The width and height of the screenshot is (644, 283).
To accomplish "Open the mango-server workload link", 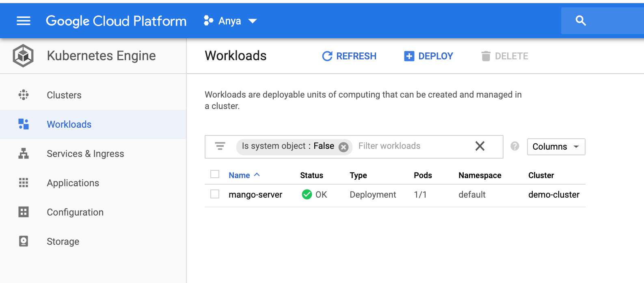I will point(255,195).
